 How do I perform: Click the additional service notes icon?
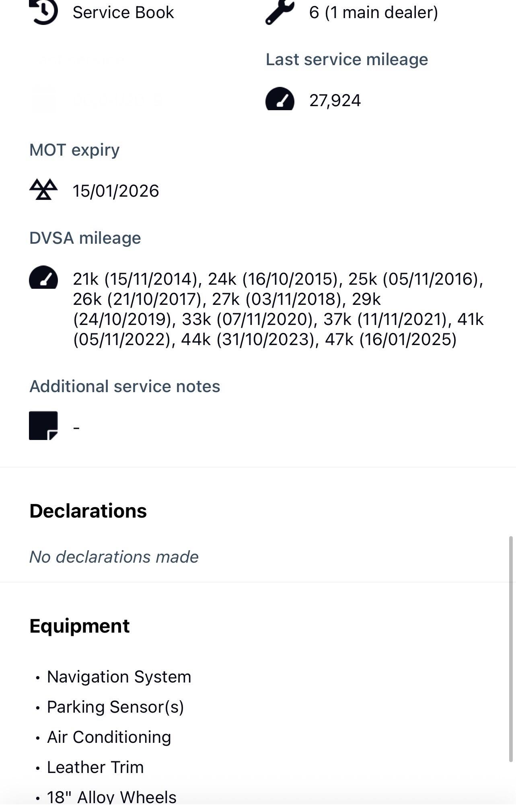tap(43, 426)
